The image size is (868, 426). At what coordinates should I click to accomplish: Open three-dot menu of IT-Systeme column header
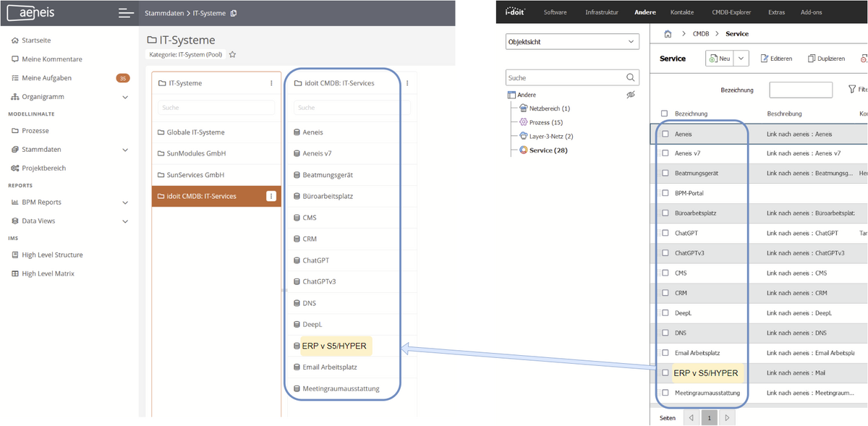coord(272,83)
